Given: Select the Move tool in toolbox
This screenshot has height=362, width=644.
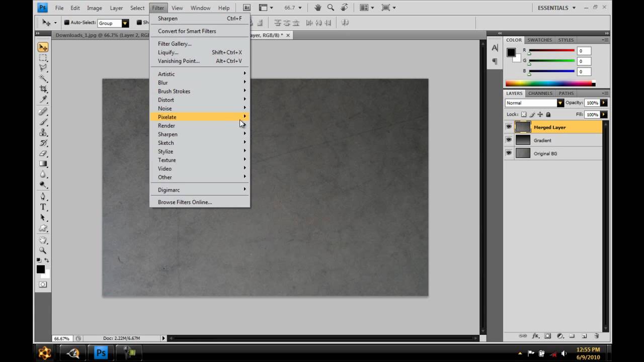Looking at the screenshot, I should click(x=43, y=47).
